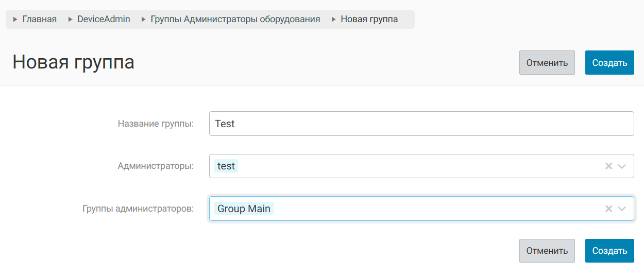Click the arrow before Группы Администраторы оборудования
Viewport: 644px width, 277px height.
(144, 20)
